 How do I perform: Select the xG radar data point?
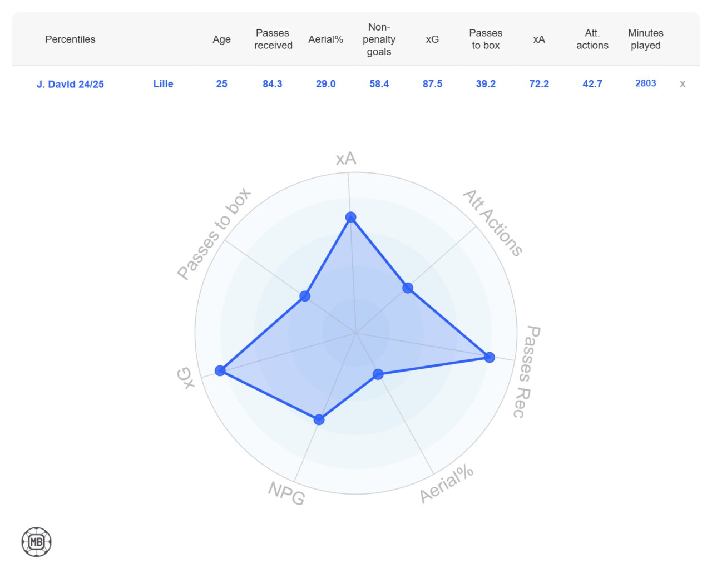pyautogui.click(x=220, y=370)
